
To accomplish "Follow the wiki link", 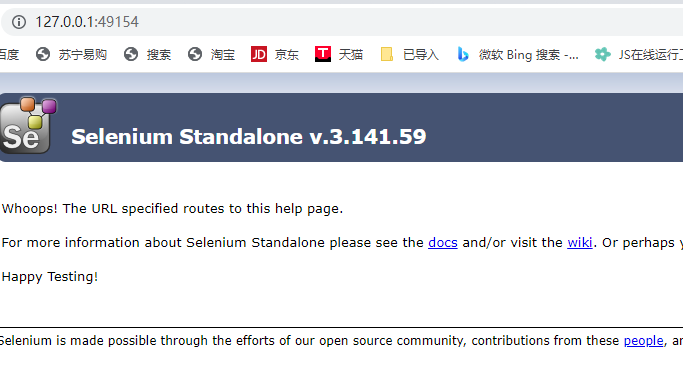I will [x=580, y=243].
